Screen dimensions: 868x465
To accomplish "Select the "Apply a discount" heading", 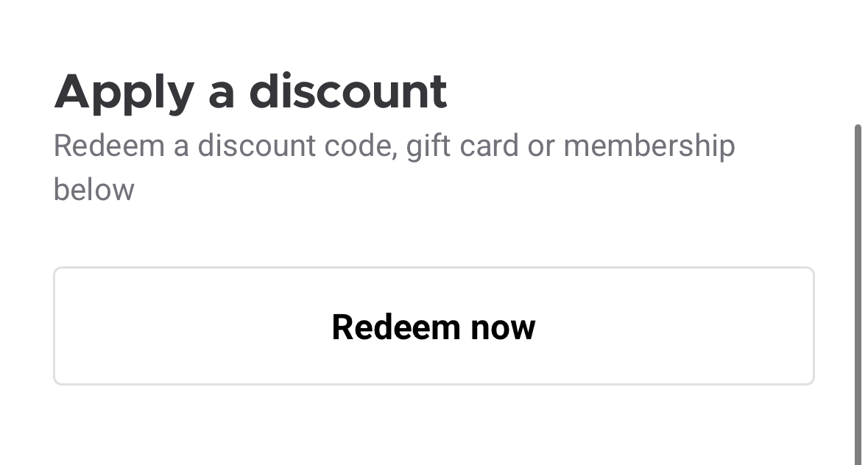I will (250, 92).
